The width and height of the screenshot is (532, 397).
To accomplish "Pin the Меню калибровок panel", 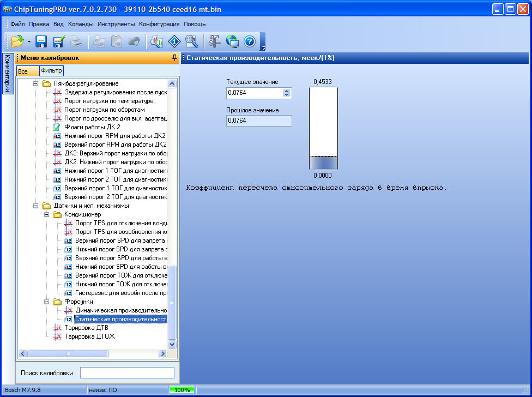I will coord(174,57).
